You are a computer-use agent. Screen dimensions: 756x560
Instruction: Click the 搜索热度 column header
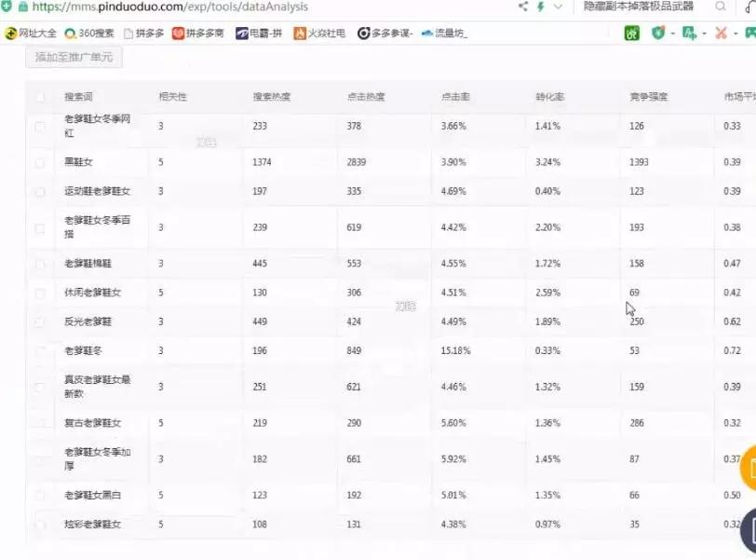click(272, 97)
